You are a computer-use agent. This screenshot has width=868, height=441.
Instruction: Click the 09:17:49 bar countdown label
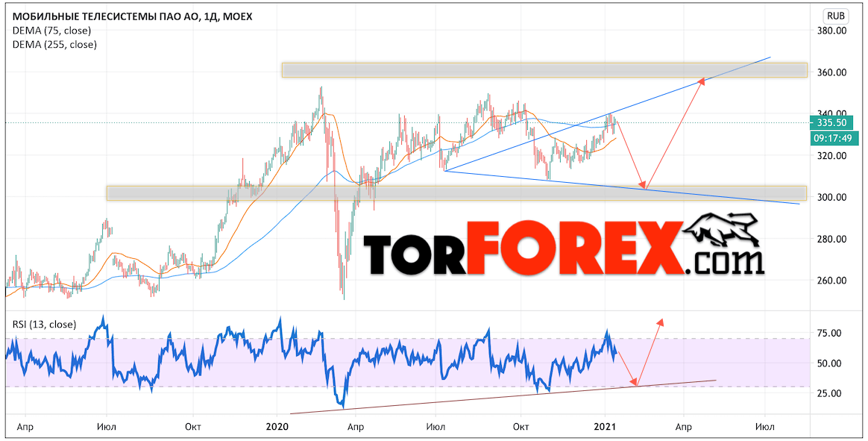click(834, 138)
